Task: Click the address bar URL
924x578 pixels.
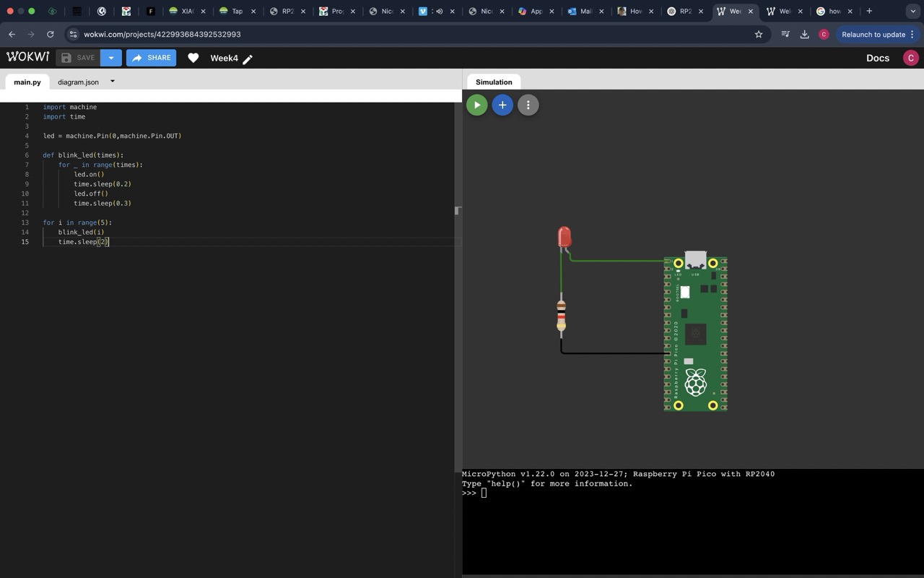Action: click(162, 34)
